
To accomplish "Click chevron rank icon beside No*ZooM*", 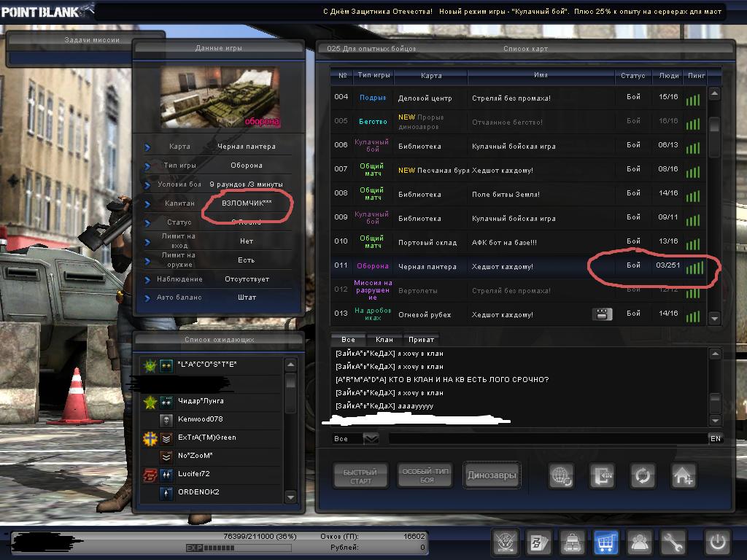I will (166, 456).
